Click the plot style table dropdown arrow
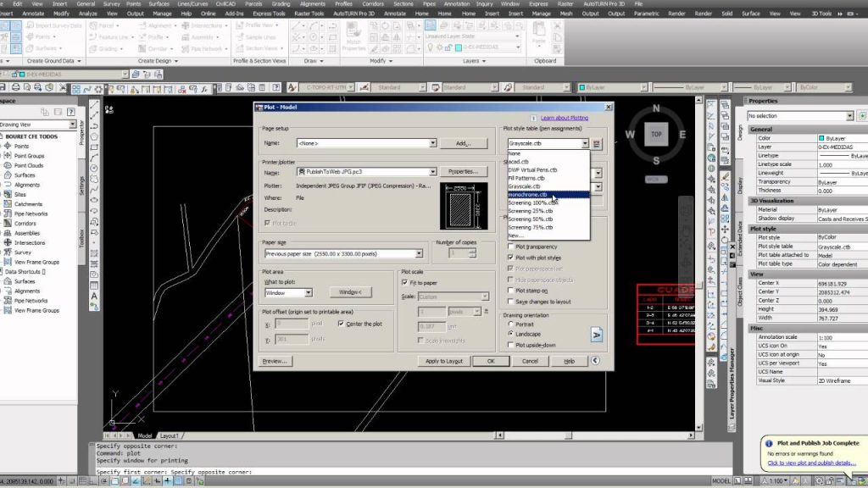Screen dimensions: 868x488 pyautogui.click(x=585, y=144)
